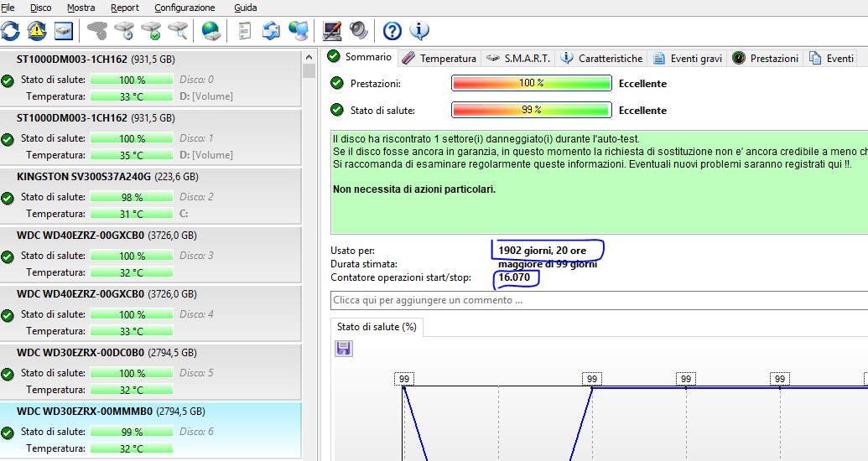
Task: Click the disk icon with magnifying glass
Action: pos(178,31)
